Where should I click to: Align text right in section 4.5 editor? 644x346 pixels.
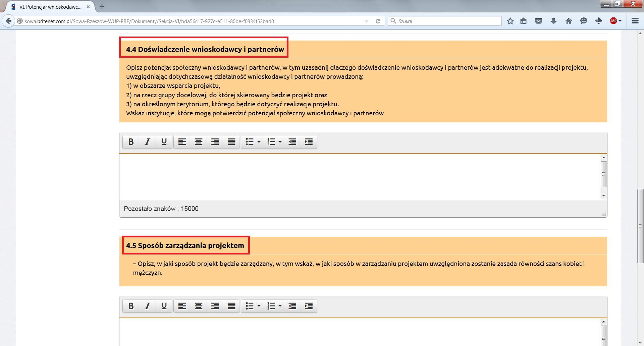215,306
